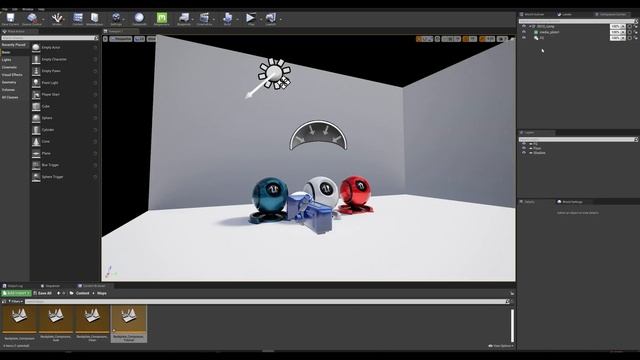Open the Play options dropdown arrow
The height and width of the screenshot is (360, 640).
pos(261,19)
